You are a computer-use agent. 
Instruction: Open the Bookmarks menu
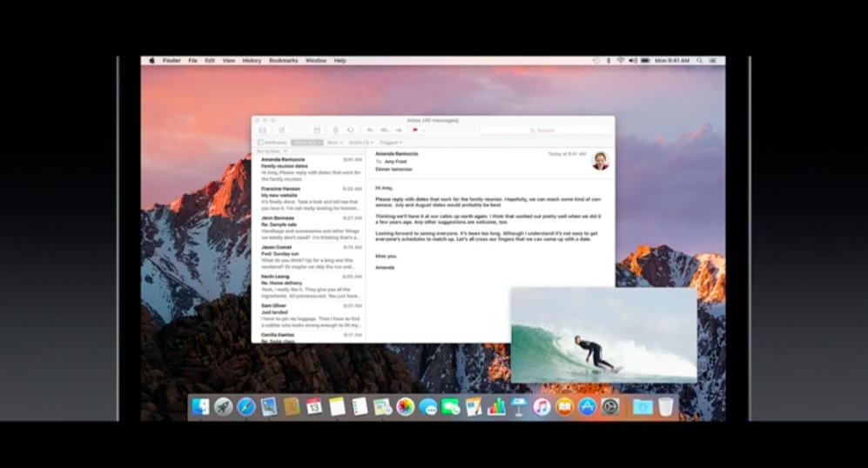(283, 61)
